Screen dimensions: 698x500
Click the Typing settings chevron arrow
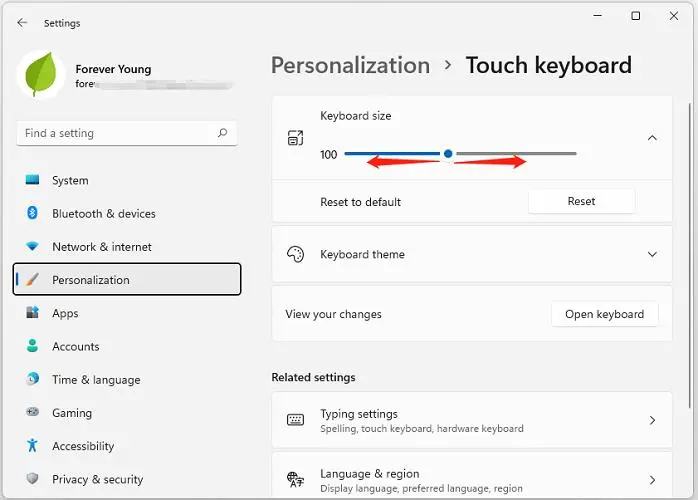tap(652, 420)
